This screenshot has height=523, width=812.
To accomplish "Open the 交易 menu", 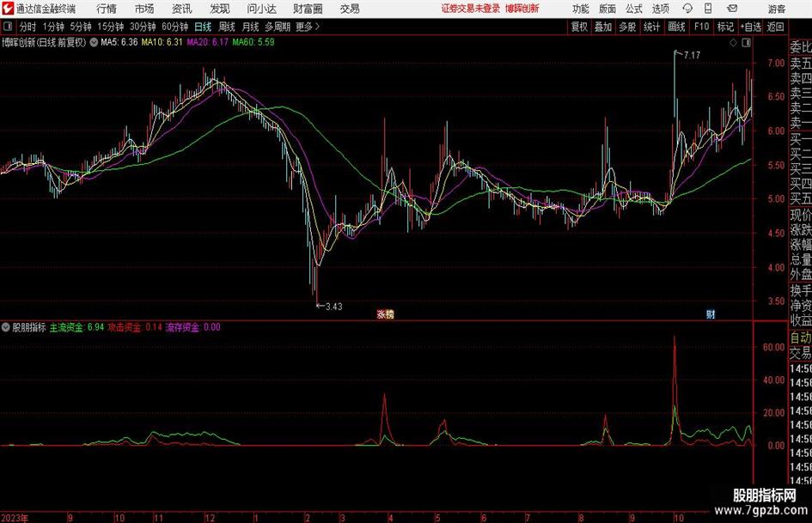I will pos(350,9).
